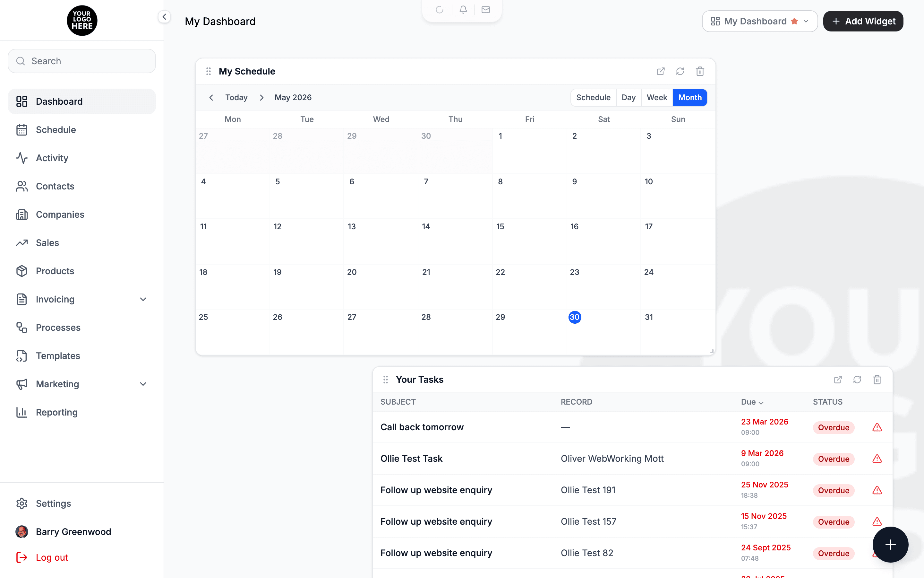Refresh the My Schedule widget

tap(680, 72)
